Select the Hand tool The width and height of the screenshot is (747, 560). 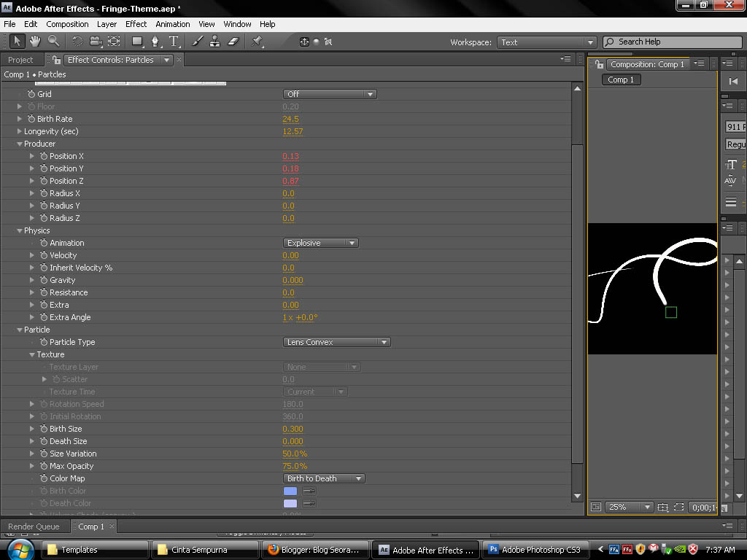pos(35,42)
